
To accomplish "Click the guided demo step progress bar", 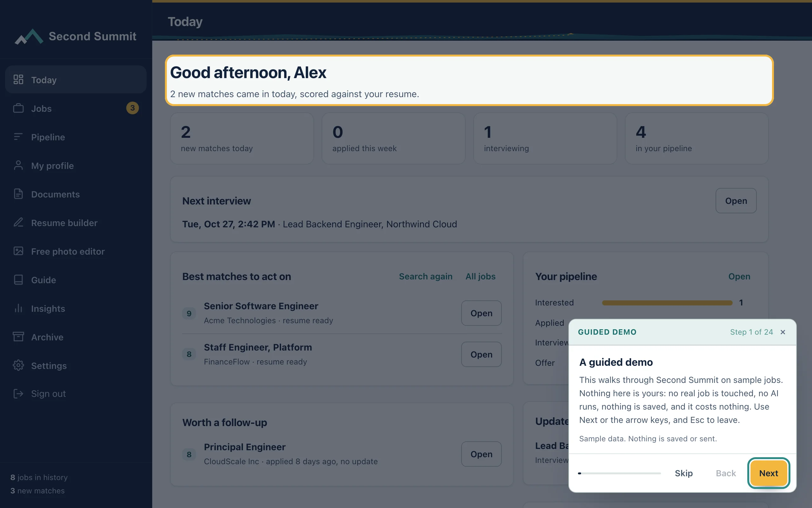I will coord(619,473).
